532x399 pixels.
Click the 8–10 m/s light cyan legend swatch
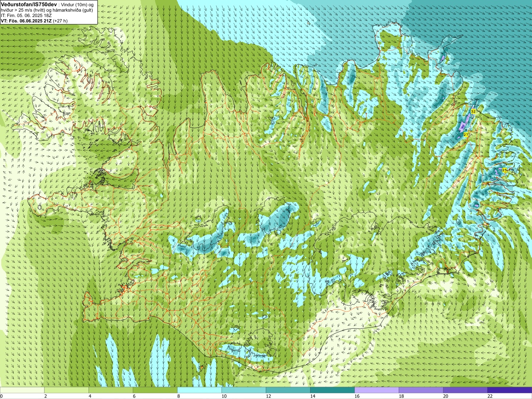tap(199, 390)
